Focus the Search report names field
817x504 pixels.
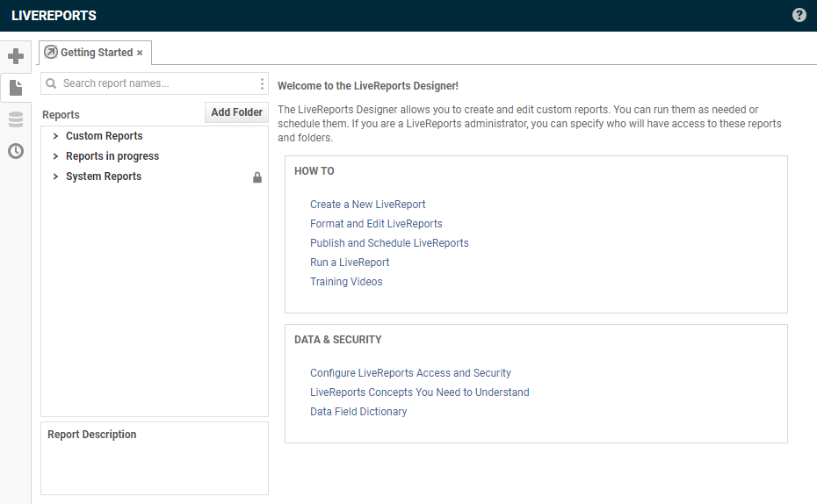click(x=156, y=83)
